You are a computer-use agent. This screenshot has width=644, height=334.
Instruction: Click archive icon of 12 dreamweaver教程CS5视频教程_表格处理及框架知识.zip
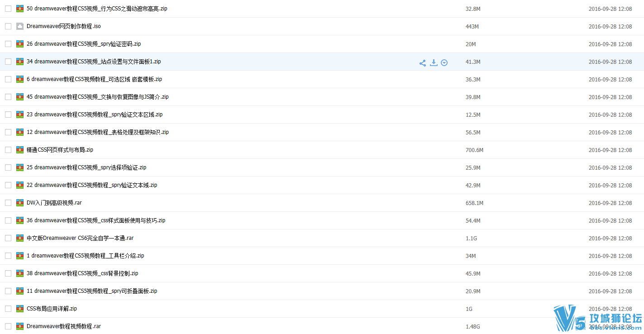click(x=20, y=132)
